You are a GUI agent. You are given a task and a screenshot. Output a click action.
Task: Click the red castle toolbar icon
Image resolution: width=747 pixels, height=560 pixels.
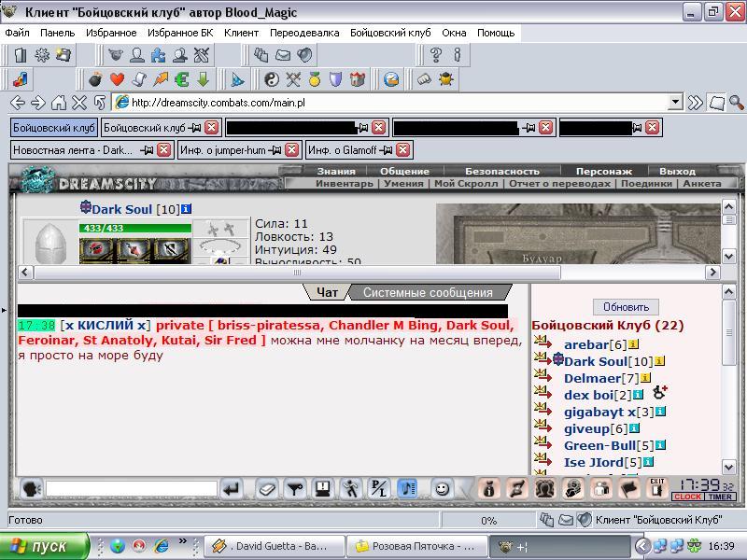click(x=358, y=79)
